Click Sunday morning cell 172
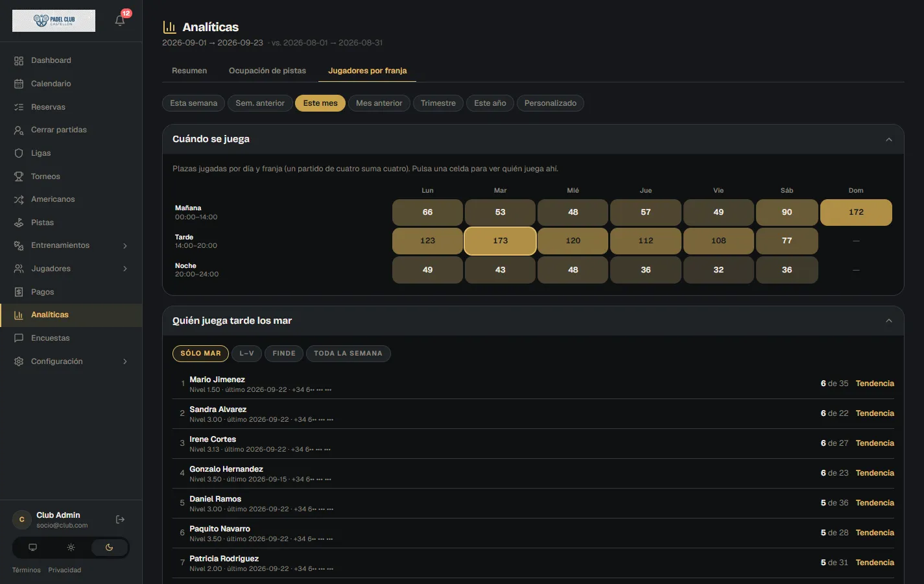924x584 pixels. pyautogui.click(x=856, y=212)
